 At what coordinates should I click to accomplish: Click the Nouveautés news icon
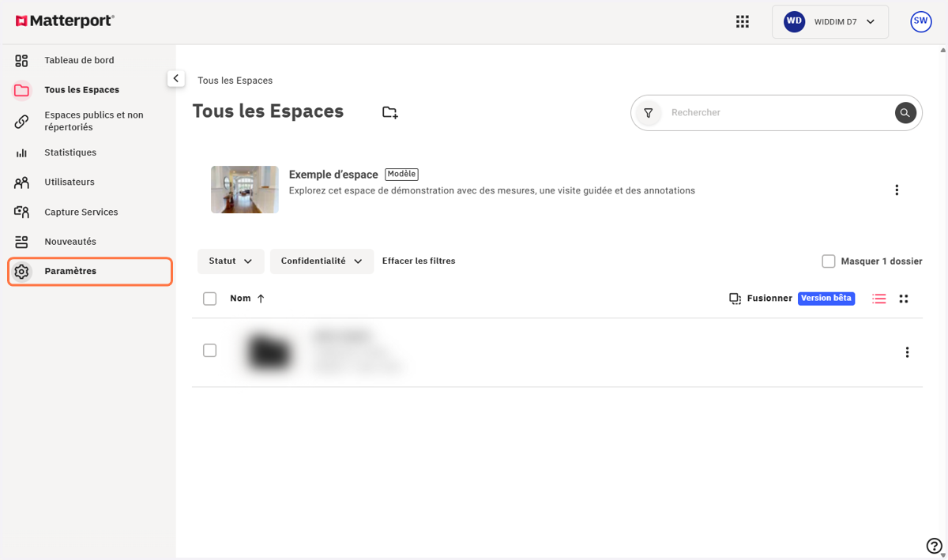click(22, 242)
